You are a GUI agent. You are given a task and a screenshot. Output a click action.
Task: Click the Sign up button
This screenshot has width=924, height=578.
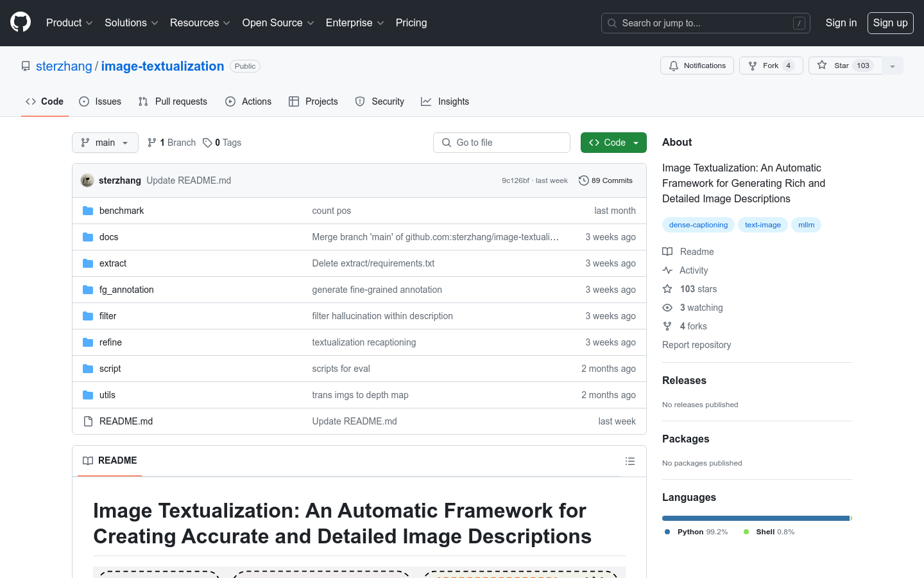[x=891, y=23]
